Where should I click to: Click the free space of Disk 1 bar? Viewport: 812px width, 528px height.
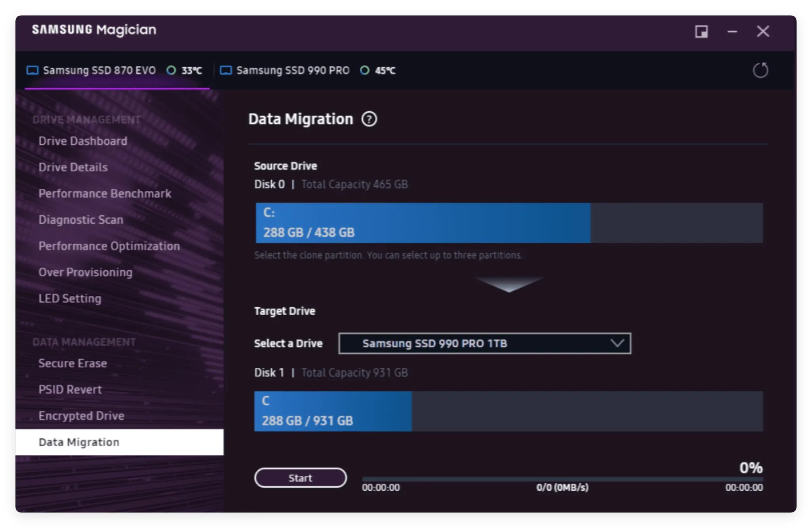587,411
